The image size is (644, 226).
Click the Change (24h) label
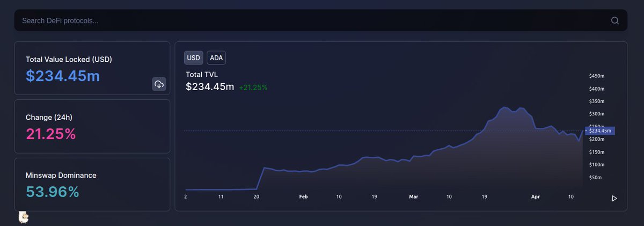click(x=49, y=117)
